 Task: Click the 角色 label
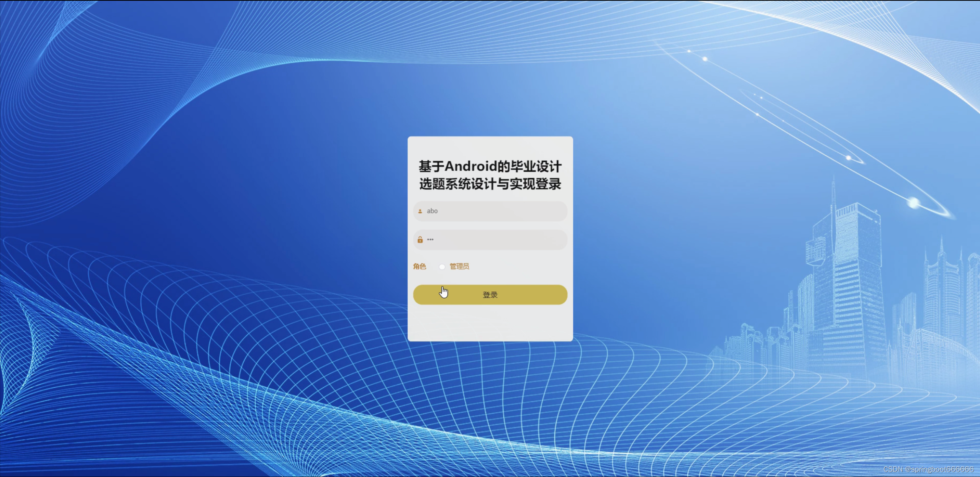point(420,266)
